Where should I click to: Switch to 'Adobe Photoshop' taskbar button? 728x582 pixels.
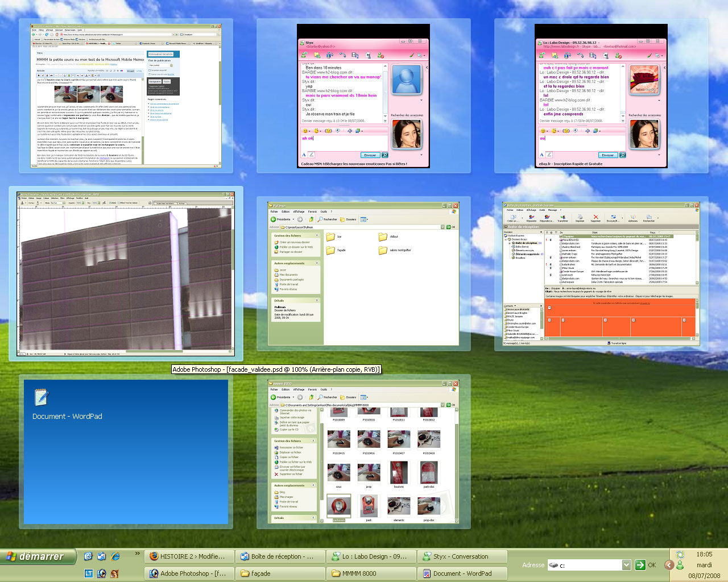click(x=188, y=573)
